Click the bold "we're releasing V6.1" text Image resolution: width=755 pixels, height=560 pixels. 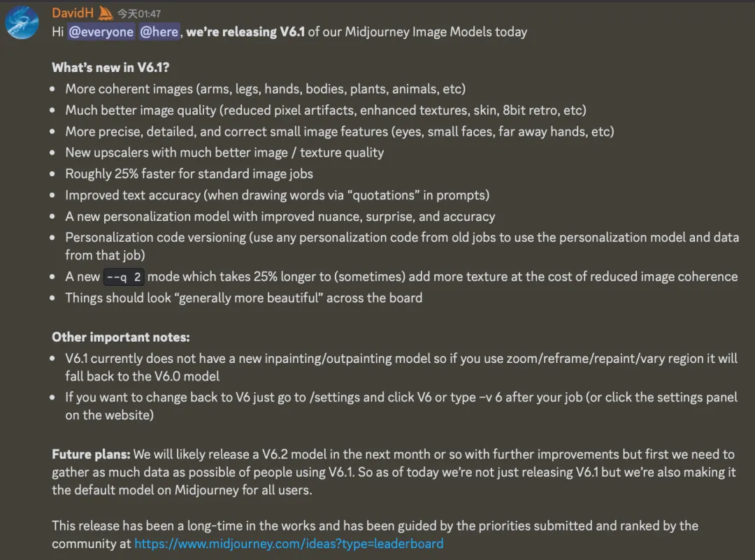coord(245,31)
